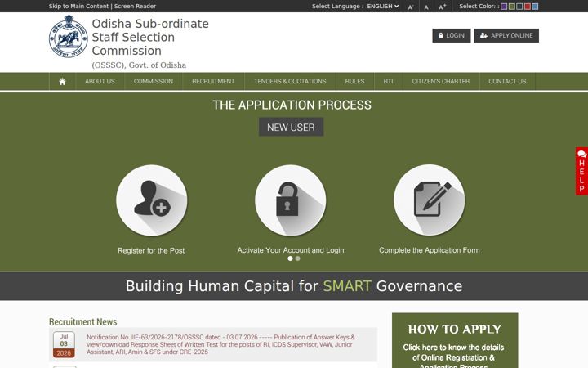The height and width of the screenshot is (368, 588).
Task: Follow the Screen Reader link
Action: [135, 6]
